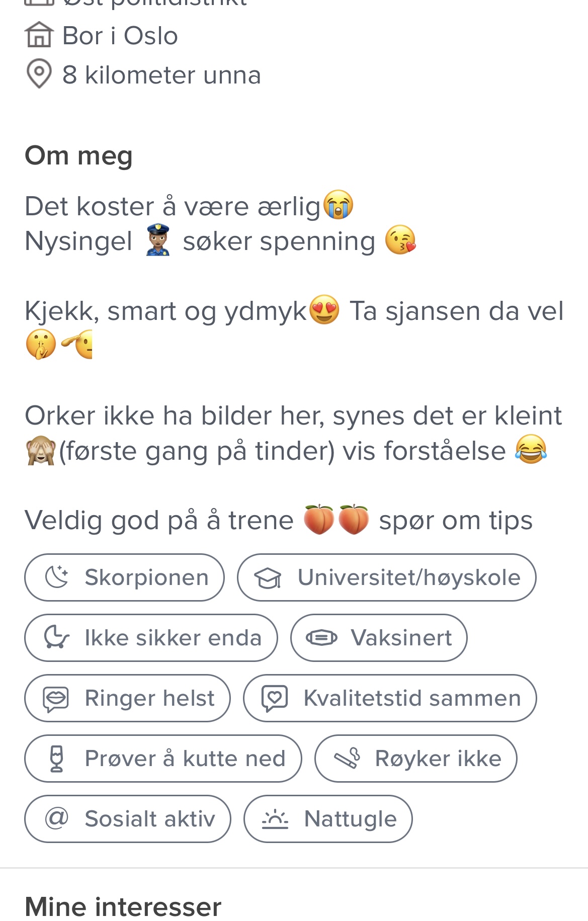Select the Skorpionen tag
The image size is (588, 921).
(124, 577)
